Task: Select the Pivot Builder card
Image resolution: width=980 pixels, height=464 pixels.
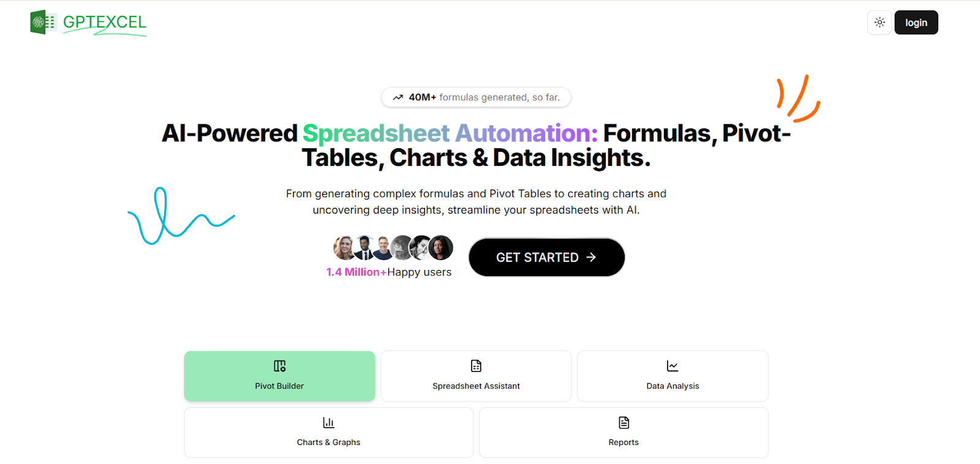Action: [x=279, y=375]
